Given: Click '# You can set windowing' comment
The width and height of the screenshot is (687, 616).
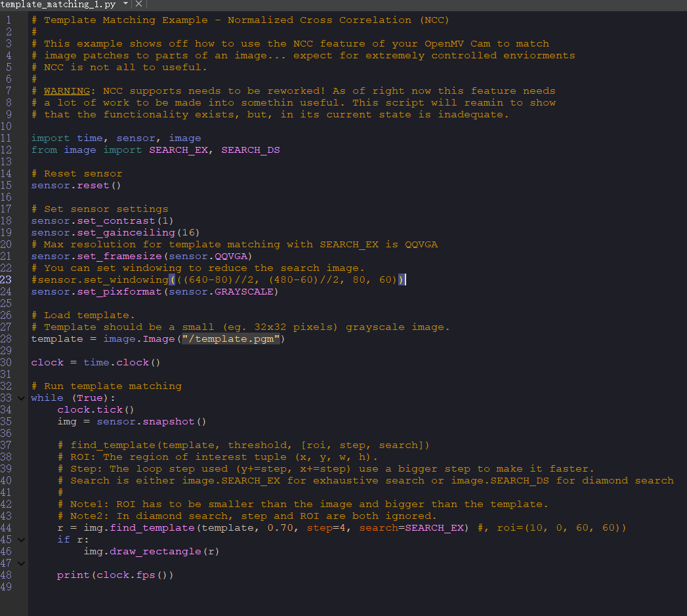Looking at the screenshot, I should [198, 268].
